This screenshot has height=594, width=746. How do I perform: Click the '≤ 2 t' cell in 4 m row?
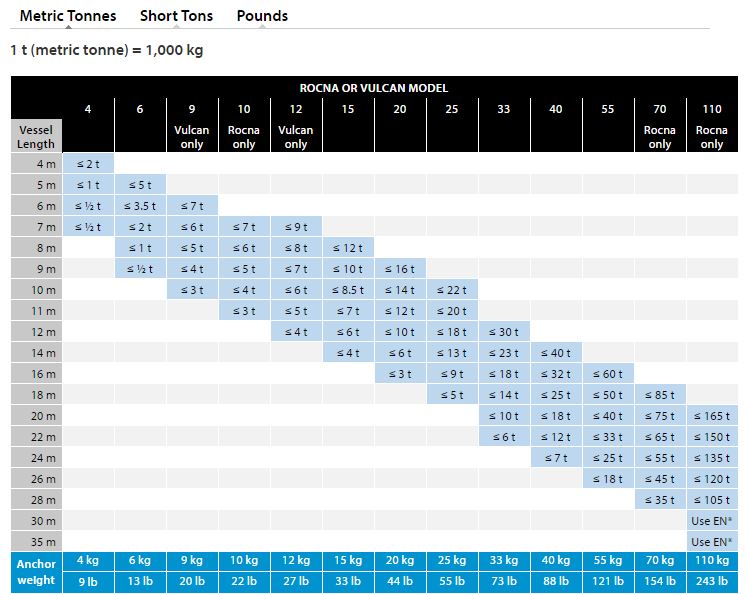click(x=88, y=164)
